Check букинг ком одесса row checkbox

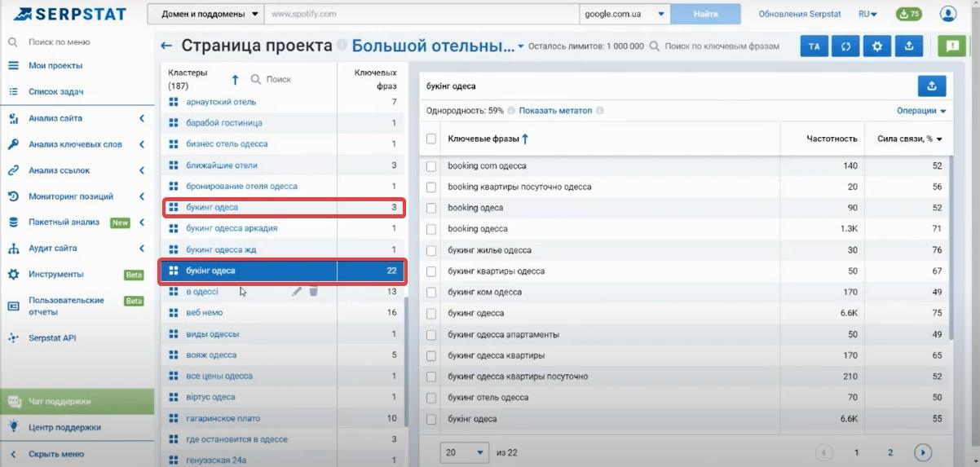[431, 292]
